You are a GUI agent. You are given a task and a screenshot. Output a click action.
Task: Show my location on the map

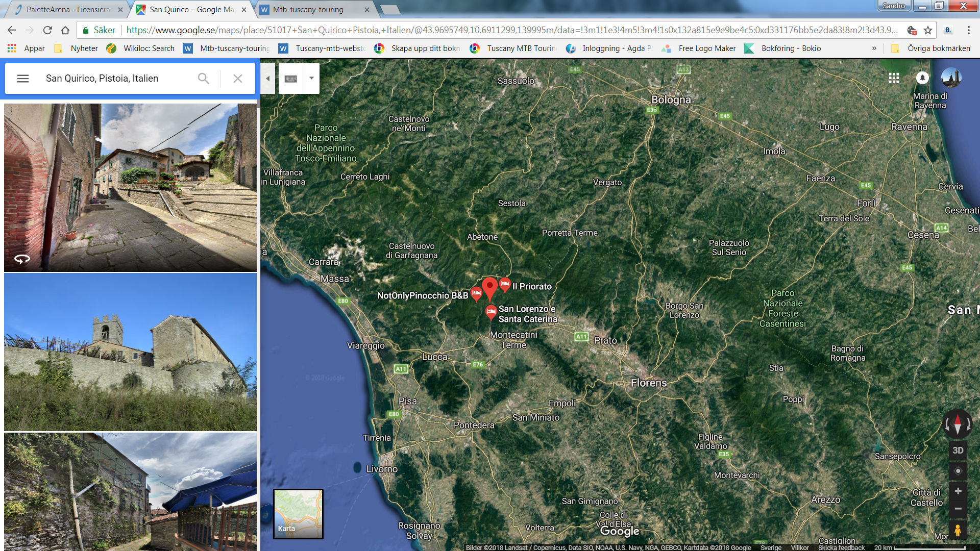pyautogui.click(x=958, y=471)
